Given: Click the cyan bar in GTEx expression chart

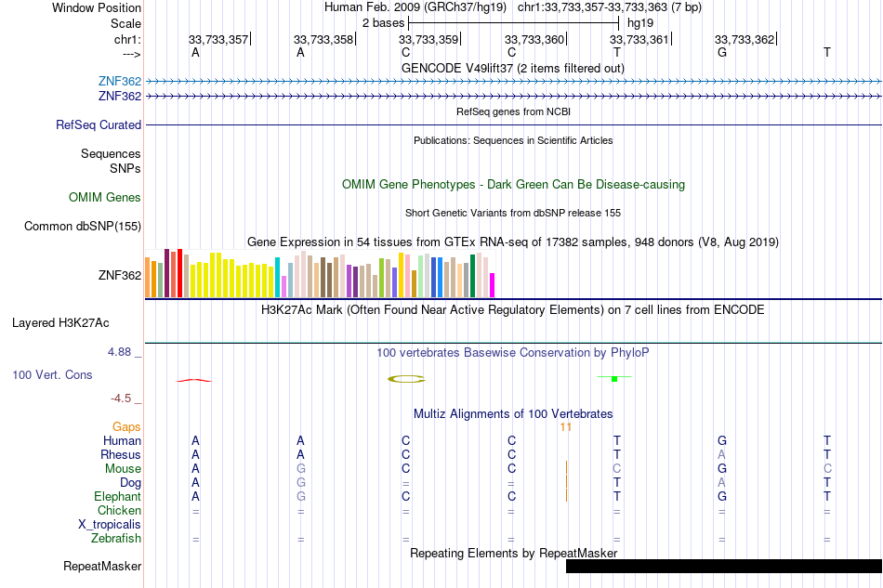Looking at the screenshot, I should (x=278, y=278).
